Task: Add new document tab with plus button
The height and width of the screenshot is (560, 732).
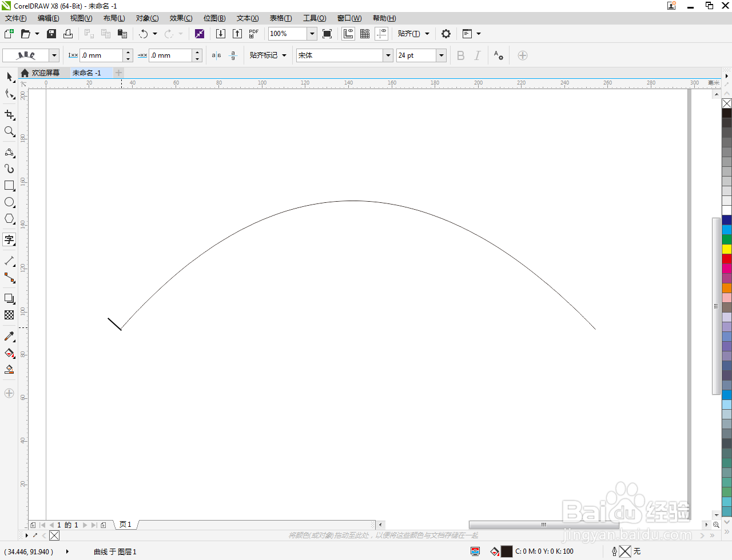Action: [118, 73]
